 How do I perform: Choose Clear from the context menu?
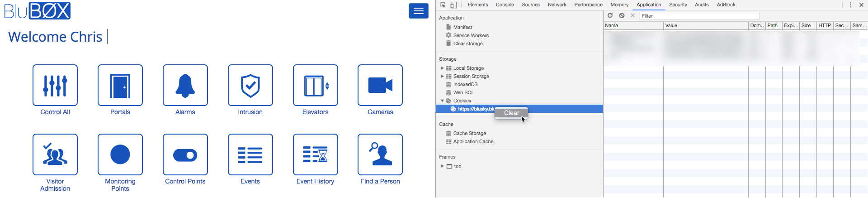511,113
